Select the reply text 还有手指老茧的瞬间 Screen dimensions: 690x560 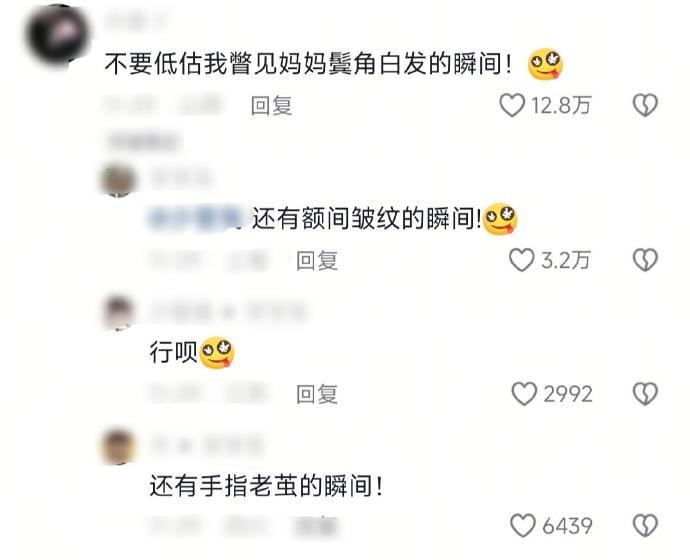(x=266, y=486)
